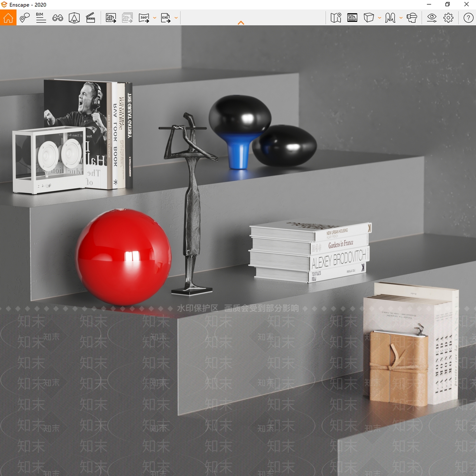Open general settings gear icon

pos(448,18)
